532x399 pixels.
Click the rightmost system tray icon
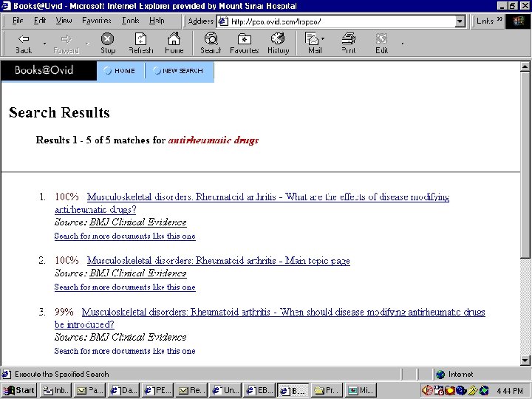484,391
